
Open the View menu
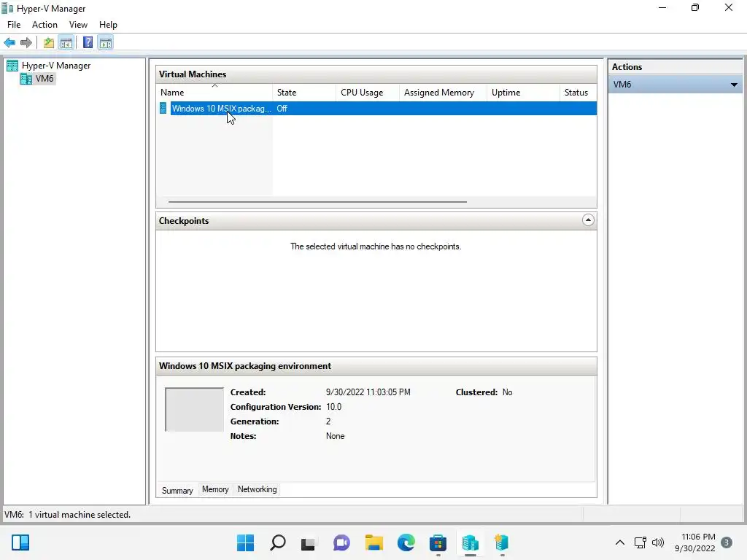(x=78, y=25)
